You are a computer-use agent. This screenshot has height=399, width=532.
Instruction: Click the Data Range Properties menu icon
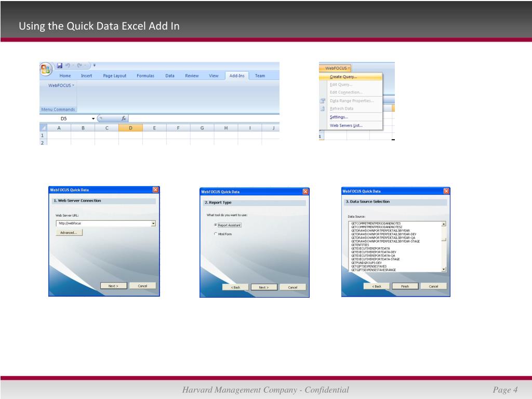[322, 101]
